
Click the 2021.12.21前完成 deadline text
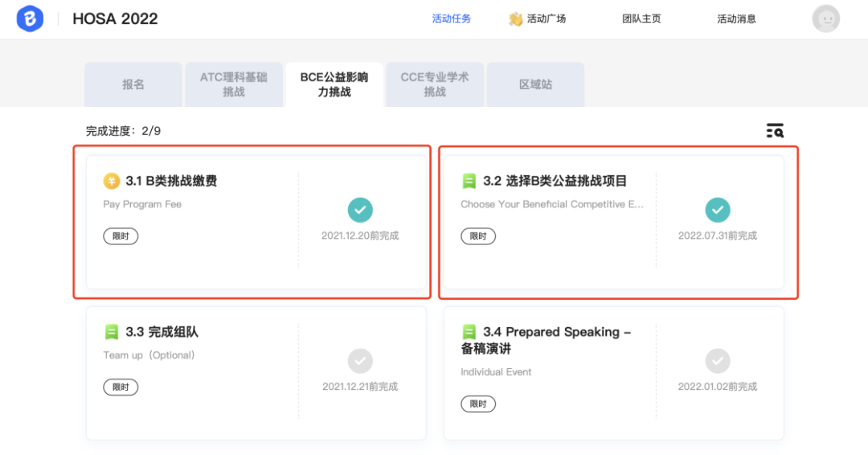tap(360, 387)
